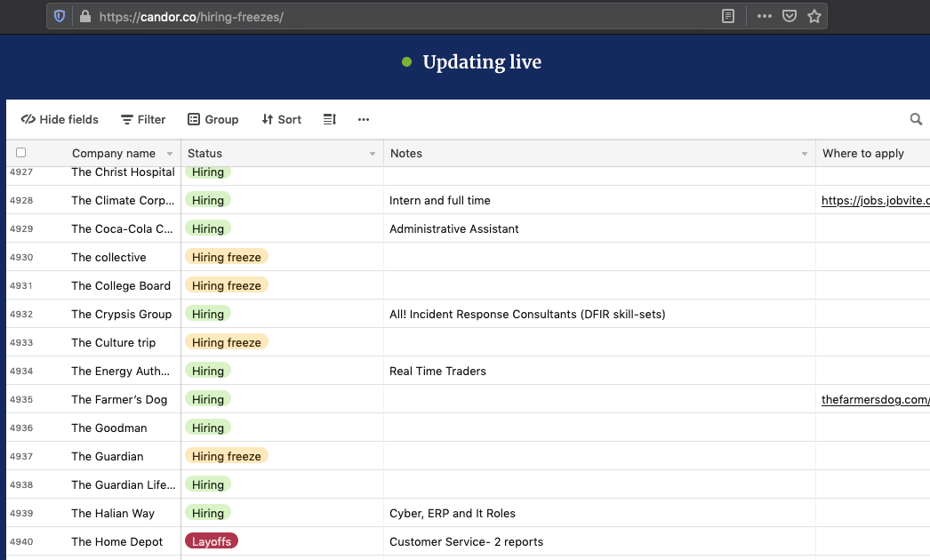Click Hiring freeze tag for The Culture trip
Viewport: 930px width, 560px height.
[x=227, y=342]
